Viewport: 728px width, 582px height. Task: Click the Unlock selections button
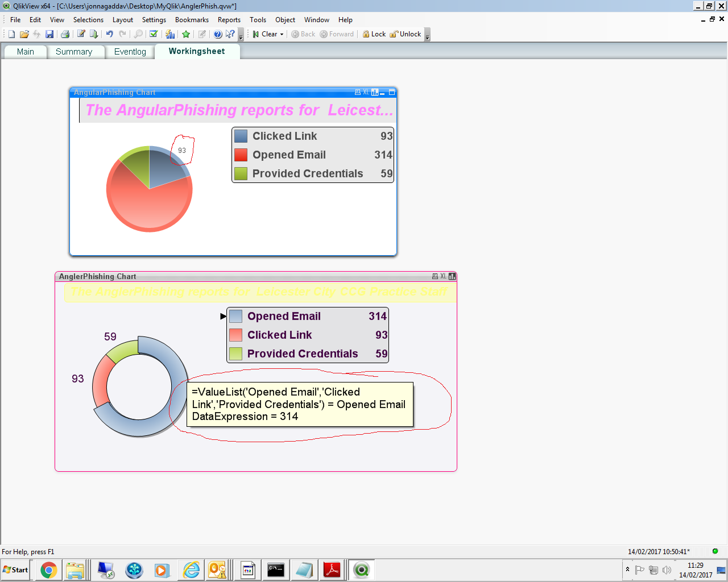pyautogui.click(x=406, y=34)
